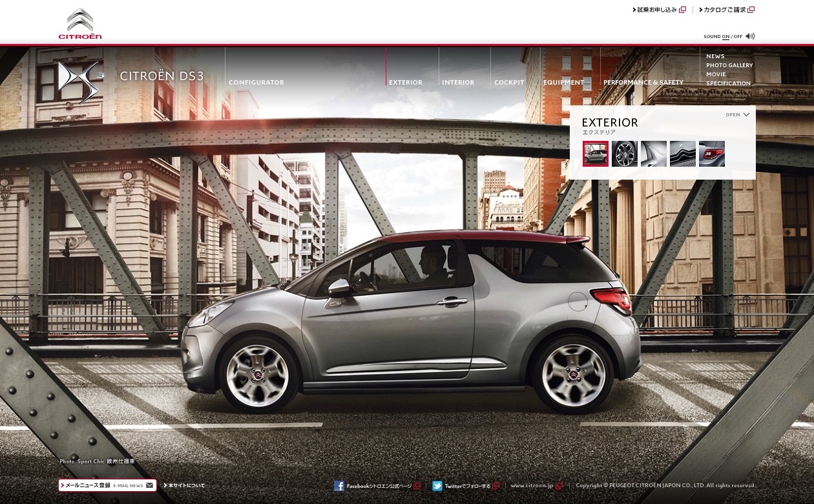
Task: Click the external-link icon after Twitterでフォローする
Action: (x=496, y=486)
